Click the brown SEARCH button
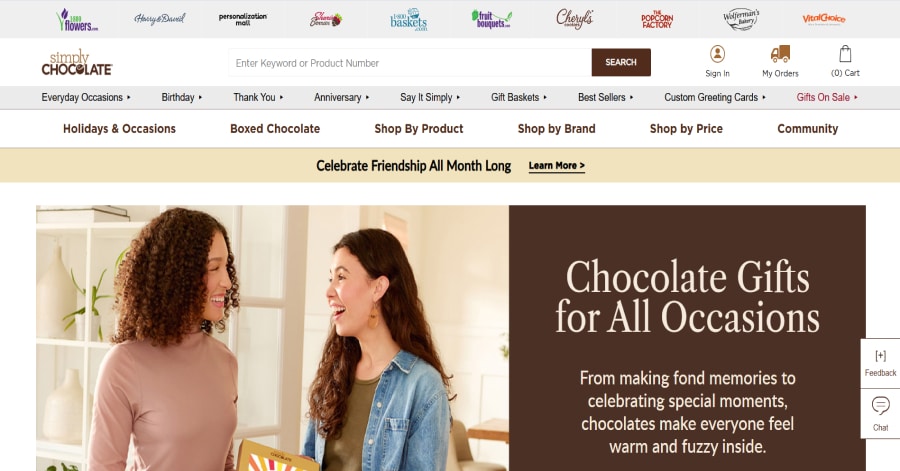Viewport: 900px width, 471px height. click(621, 63)
